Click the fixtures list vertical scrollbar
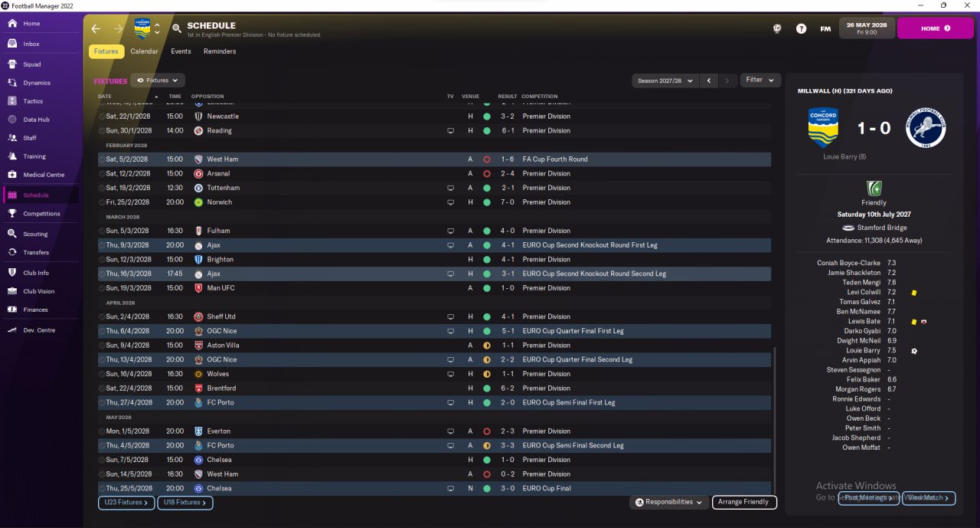The image size is (980, 528). (775, 421)
